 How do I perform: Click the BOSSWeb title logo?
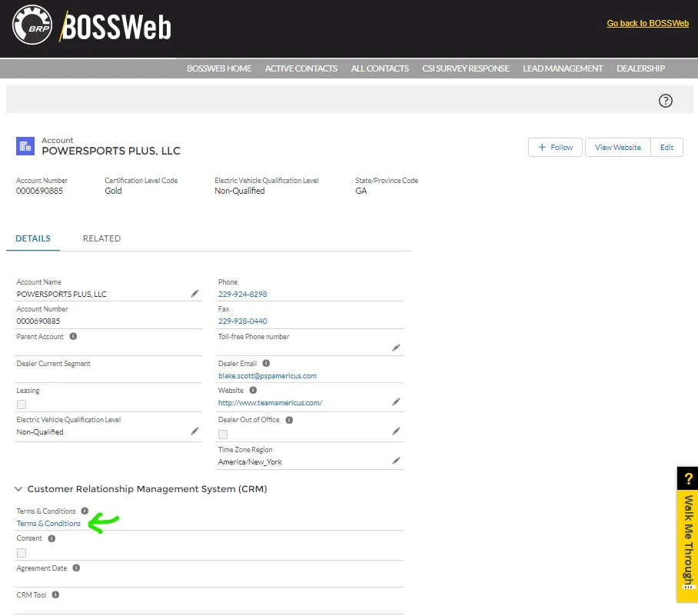[116, 26]
